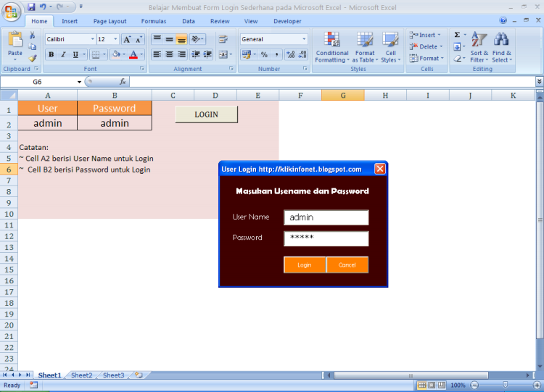Open Find & Select menu
This screenshot has height=392, width=544.
coord(502,48)
